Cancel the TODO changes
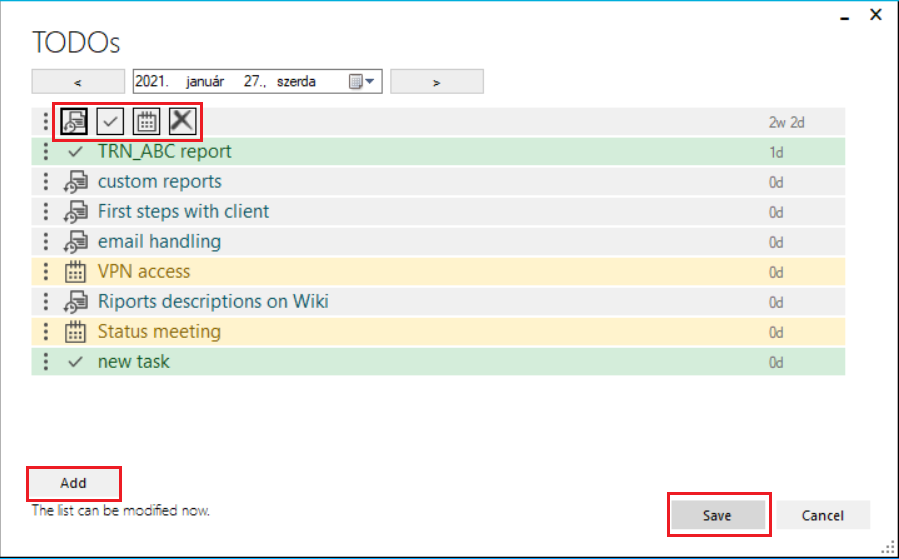The image size is (899, 559). (823, 516)
